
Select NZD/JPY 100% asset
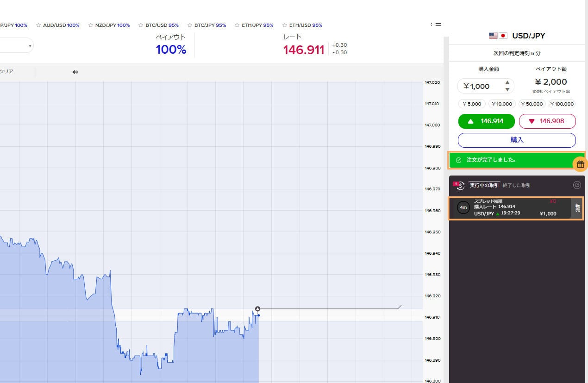pyautogui.click(x=113, y=25)
